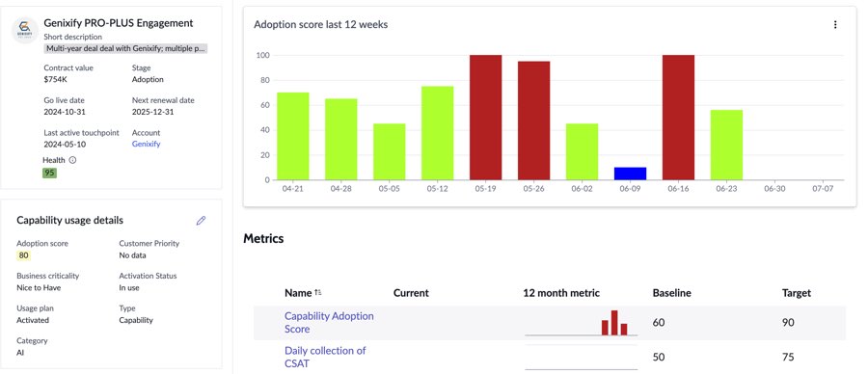Click the Nice to Have criticality value
868x374 pixels.
pyautogui.click(x=39, y=287)
